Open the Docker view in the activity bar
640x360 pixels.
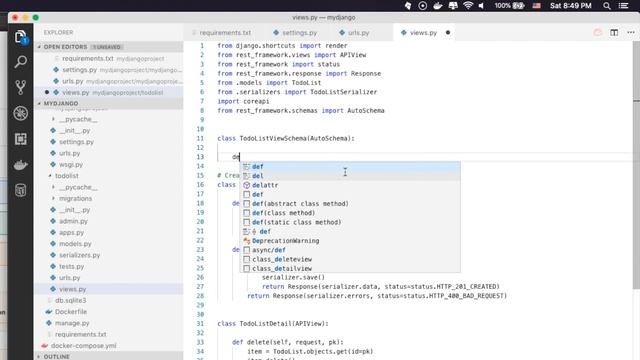21,165
